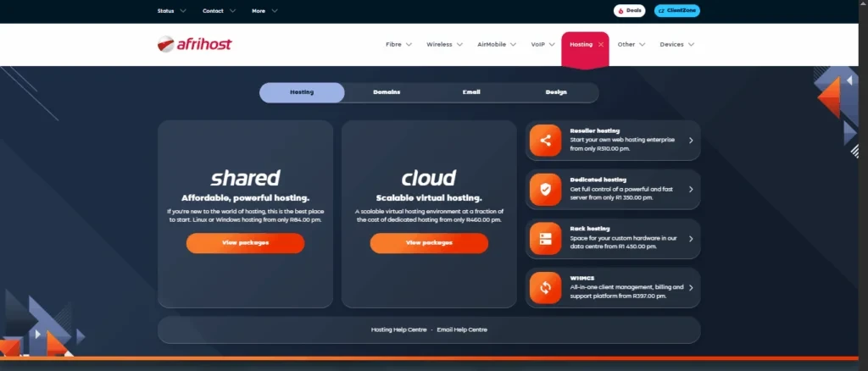This screenshot has height=371, width=868.
Task: Click the WHMCS title text
Action: (x=581, y=278)
